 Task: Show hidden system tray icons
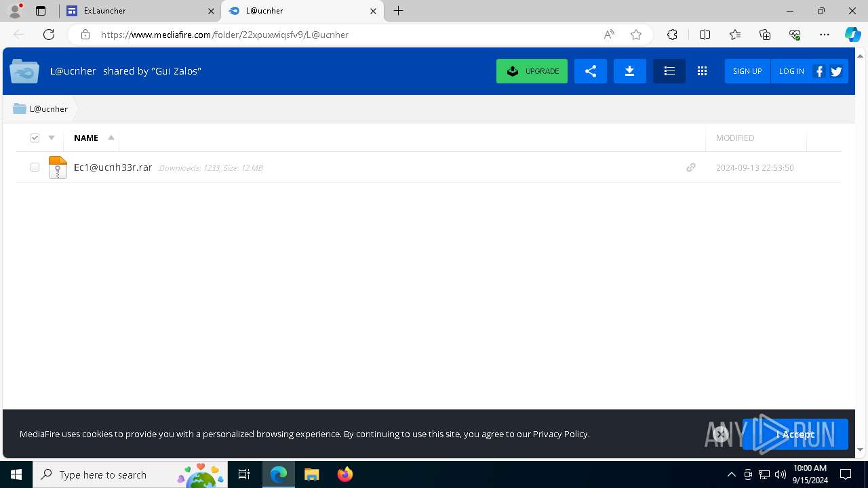(731, 474)
